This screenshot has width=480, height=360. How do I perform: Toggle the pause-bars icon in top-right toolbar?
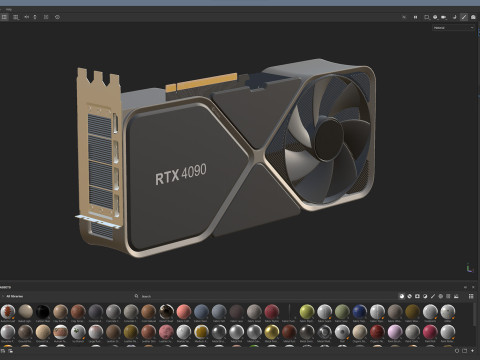click(x=415, y=17)
